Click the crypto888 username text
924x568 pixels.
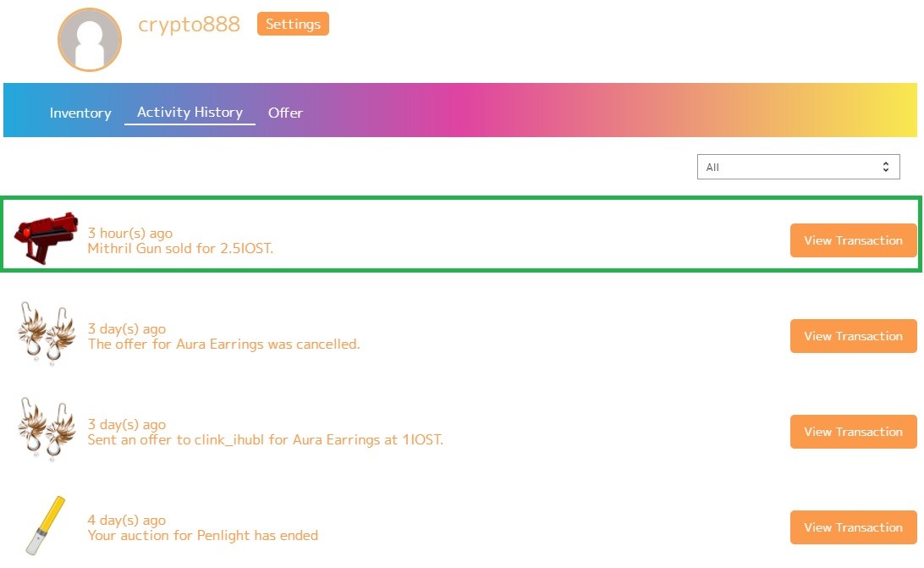pyautogui.click(x=190, y=25)
